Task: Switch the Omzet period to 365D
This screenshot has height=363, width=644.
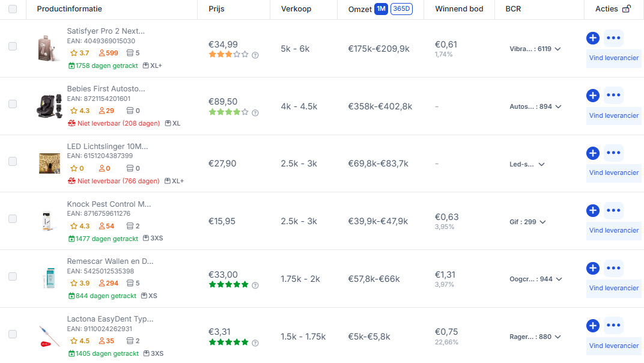Action: pos(401,8)
